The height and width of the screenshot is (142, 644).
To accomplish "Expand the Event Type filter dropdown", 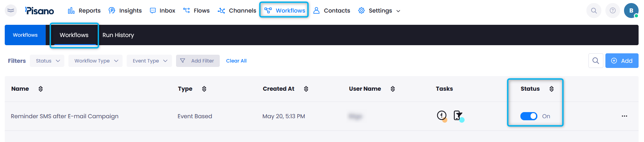I will click(149, 61).
